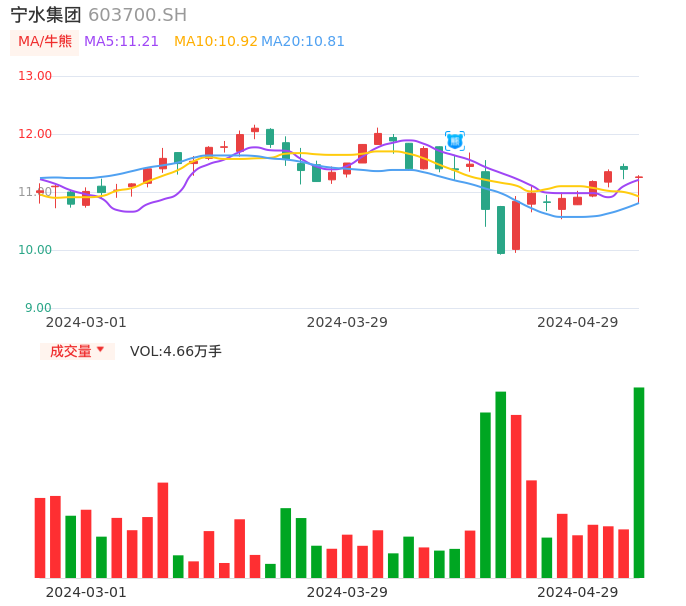Click the blue bear signal marker icon

pyautogui.click(x=455, y=141)
